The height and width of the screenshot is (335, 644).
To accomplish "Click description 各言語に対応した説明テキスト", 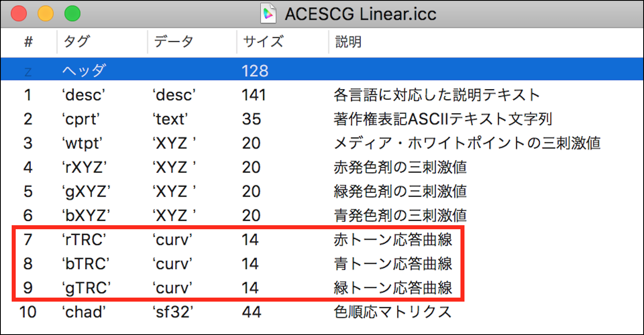I will [x=437, y=95].
